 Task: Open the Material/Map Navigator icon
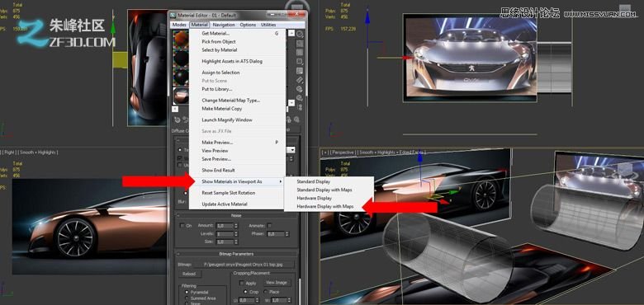pos(300,107)
